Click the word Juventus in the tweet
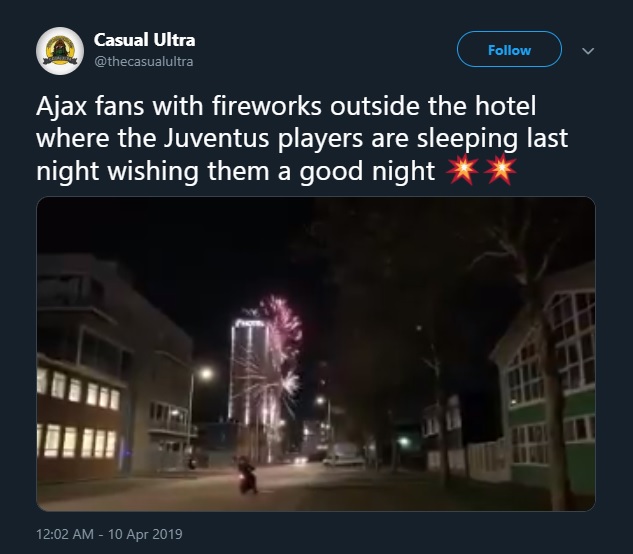Viewport: 633px width, 554px height. click(x=216, y=138)
